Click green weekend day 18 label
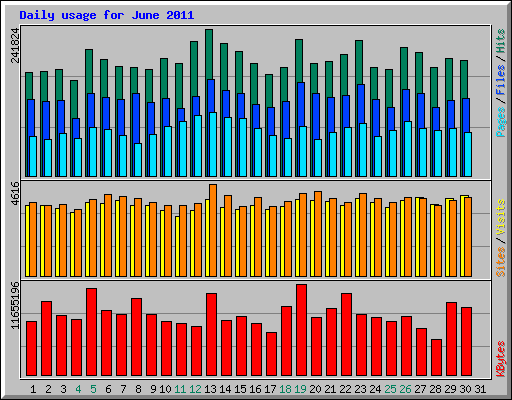The image size is (512, 400). [x=285, y=389]
